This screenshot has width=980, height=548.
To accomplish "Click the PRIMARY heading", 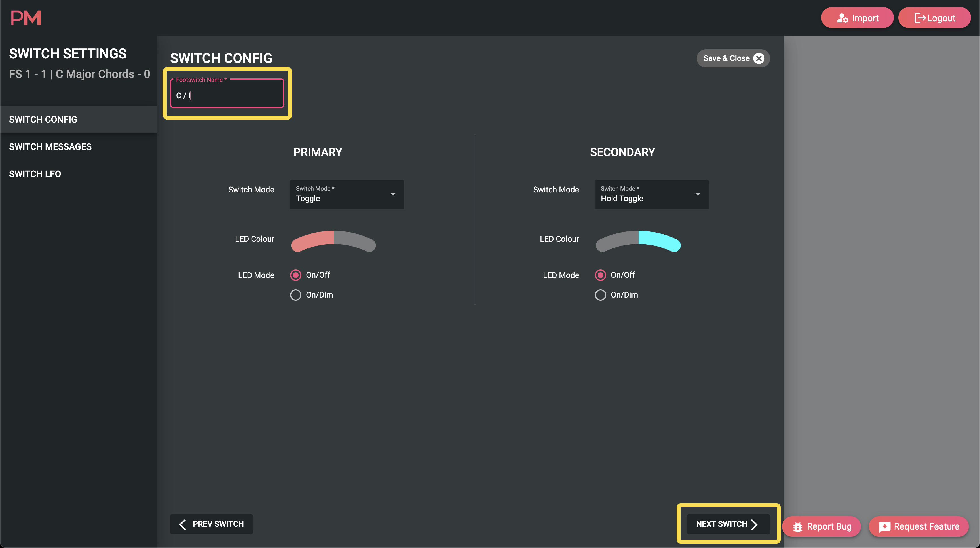I will 318,152.
